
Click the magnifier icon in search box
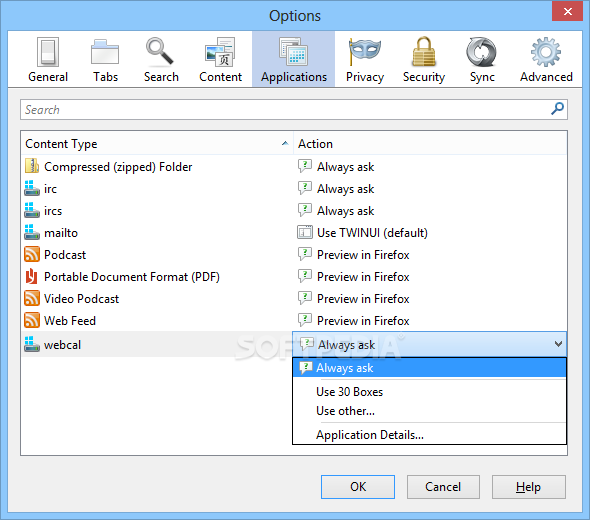click(557, 109)
